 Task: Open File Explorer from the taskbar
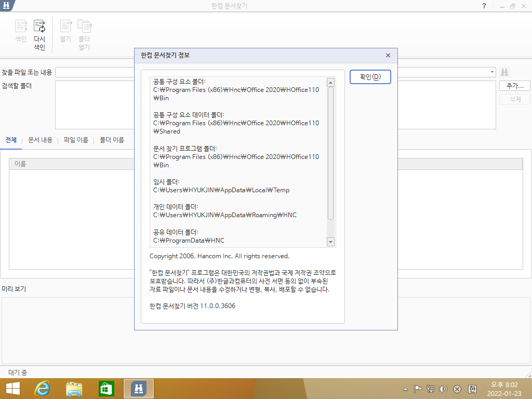(x=74, y=389)
